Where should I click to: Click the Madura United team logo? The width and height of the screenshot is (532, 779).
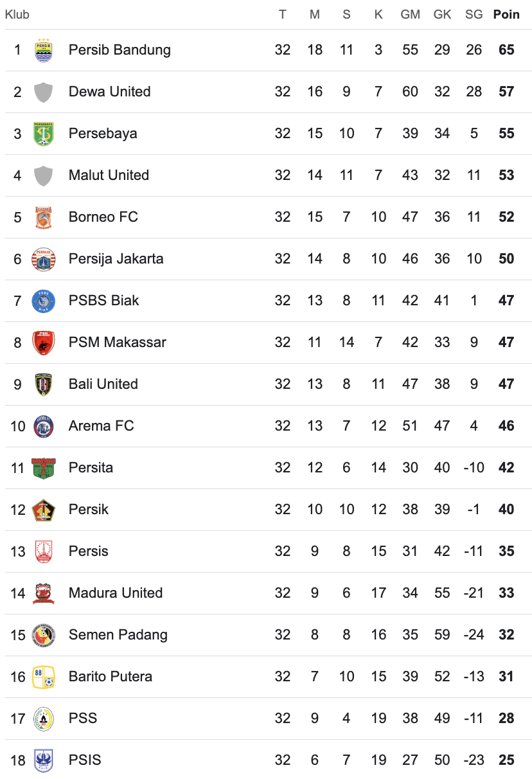43,593
